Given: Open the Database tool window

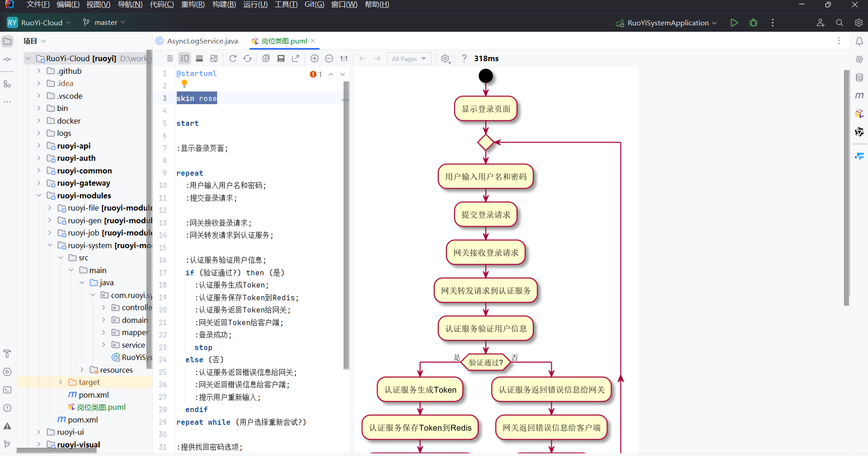Looking at the screenshot, I should point(860,77).
